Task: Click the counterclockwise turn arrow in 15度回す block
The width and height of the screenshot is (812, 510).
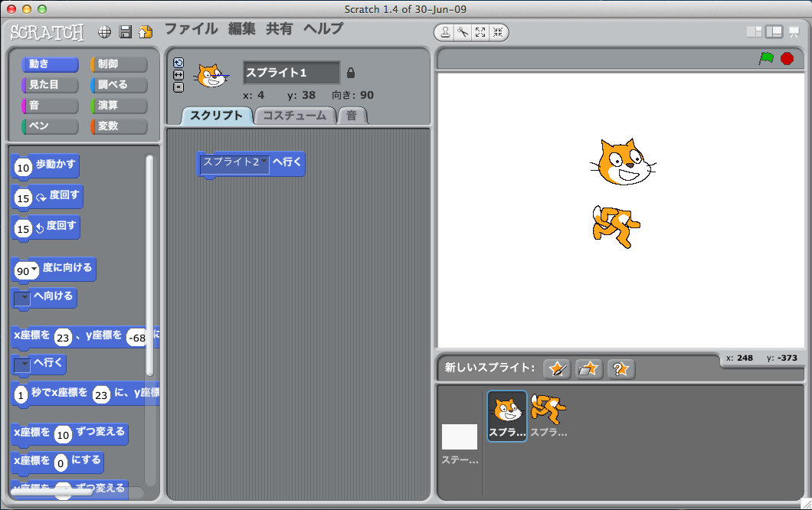Action: (x=40, y=228)
